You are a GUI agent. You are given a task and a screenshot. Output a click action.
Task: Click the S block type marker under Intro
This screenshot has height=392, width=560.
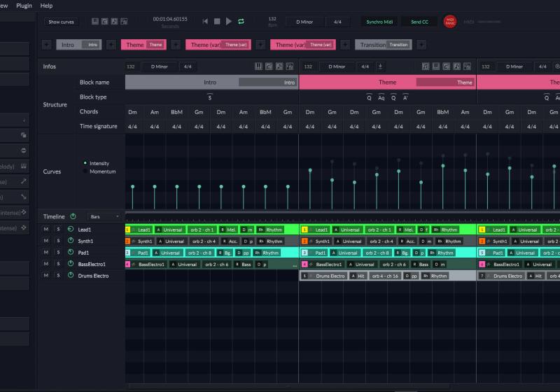209,97
